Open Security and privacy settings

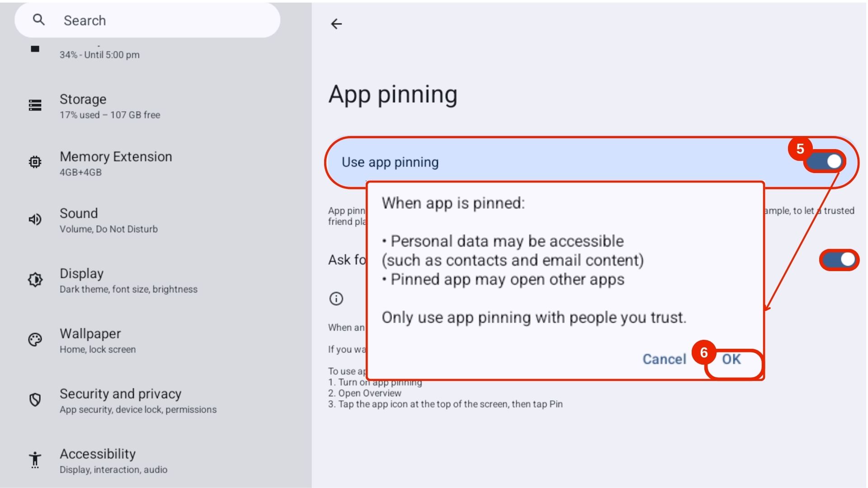(138, 401)
